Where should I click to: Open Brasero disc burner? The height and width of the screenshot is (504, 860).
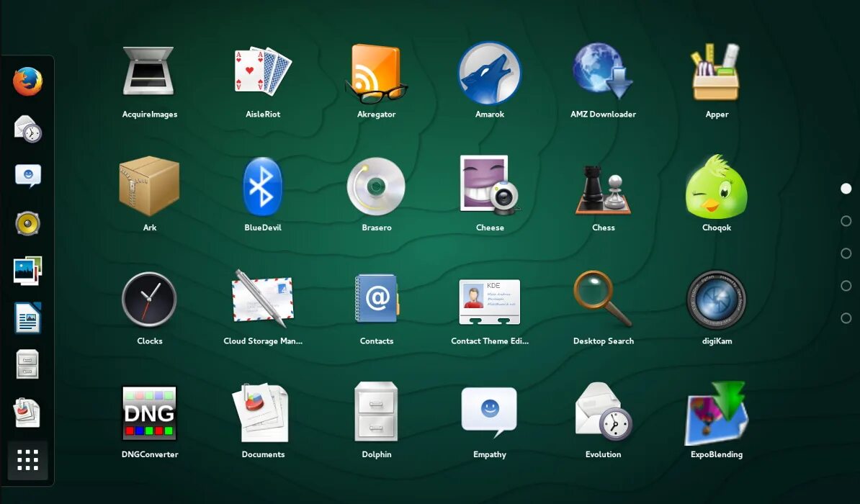tap(376, 186)
